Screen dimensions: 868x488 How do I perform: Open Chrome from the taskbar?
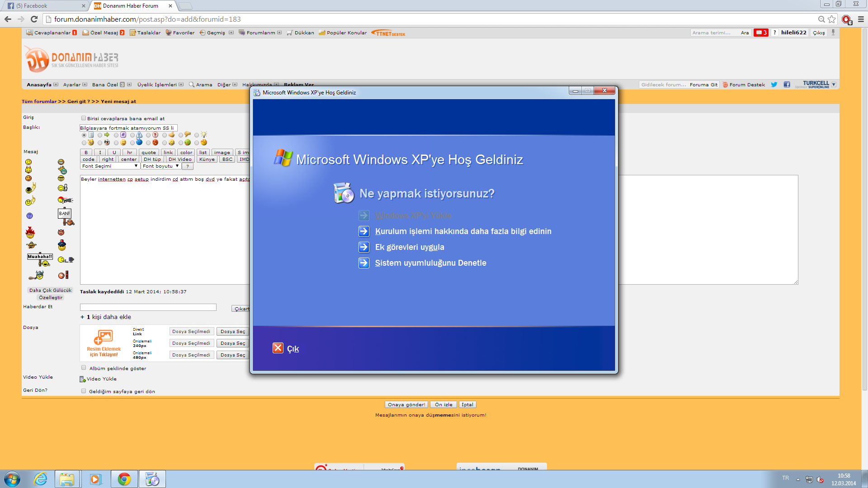pos(124,479)
